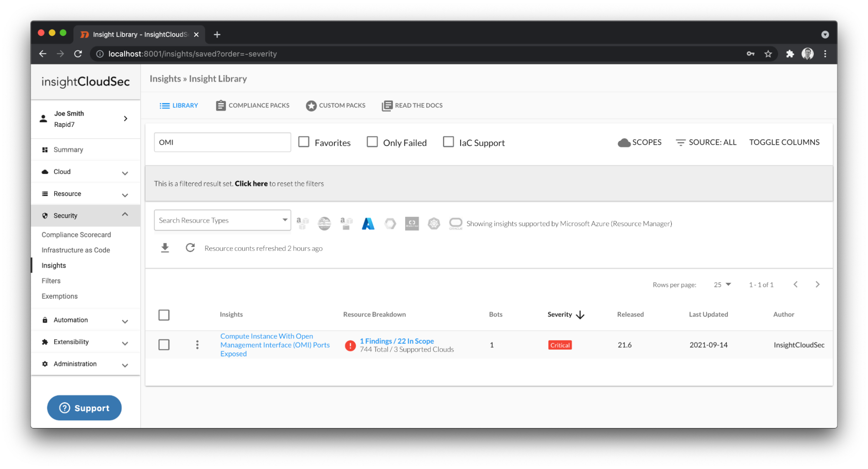The image size is (868, 469).
Task: Change the rows per page dropdown
Action: click(x=722, y=285)
